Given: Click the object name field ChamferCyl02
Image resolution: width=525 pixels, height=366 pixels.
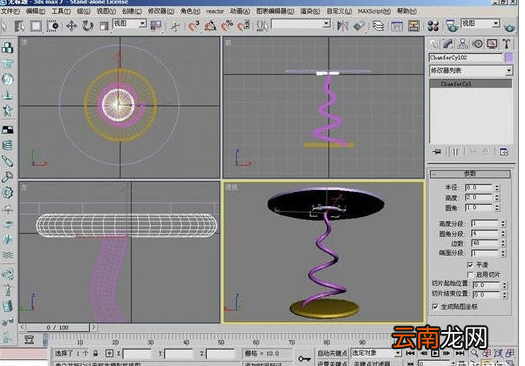Looking at the screenshot, I should point(466,57).
